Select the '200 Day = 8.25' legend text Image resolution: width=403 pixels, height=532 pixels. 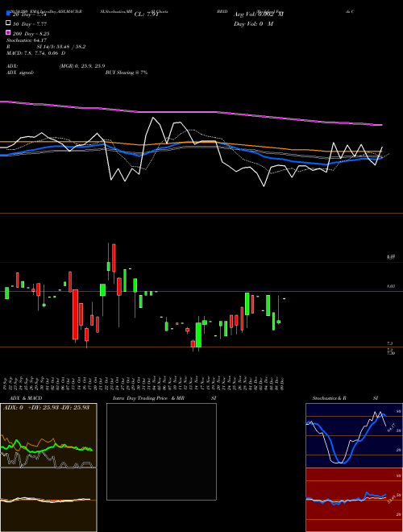click(x=31, y=34)
